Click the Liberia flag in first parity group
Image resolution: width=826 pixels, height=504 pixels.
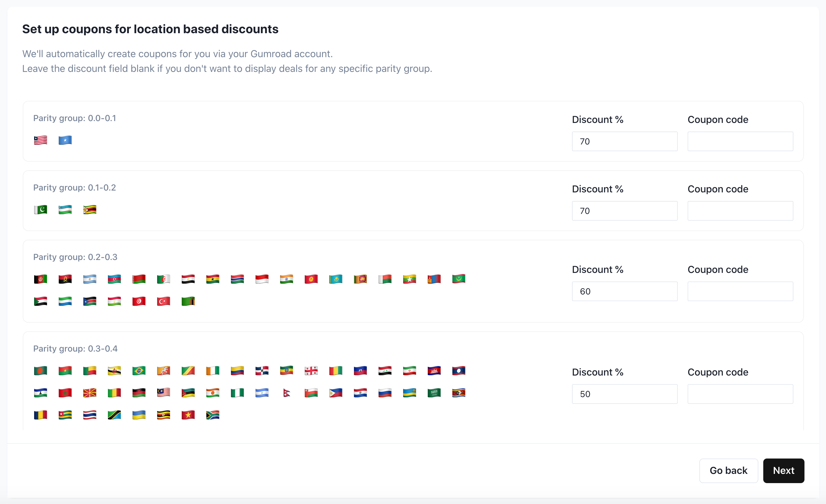[41, 140]
